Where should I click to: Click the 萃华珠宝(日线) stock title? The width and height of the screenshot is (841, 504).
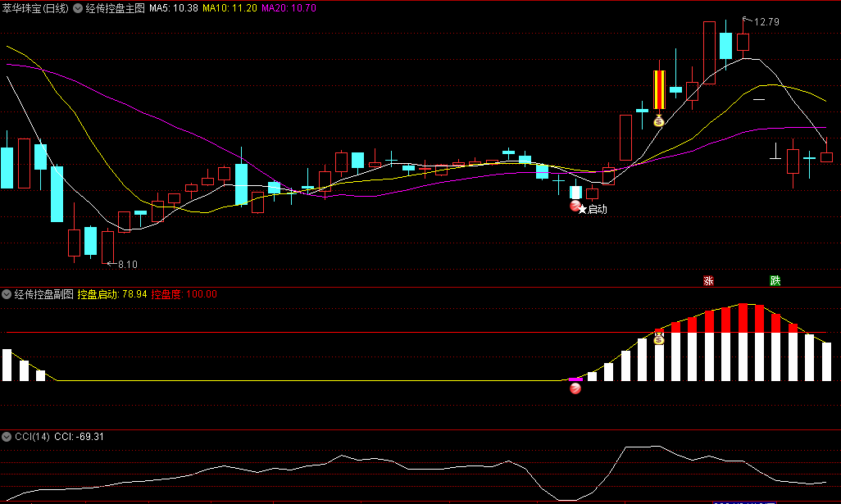(x=35, y=8)
